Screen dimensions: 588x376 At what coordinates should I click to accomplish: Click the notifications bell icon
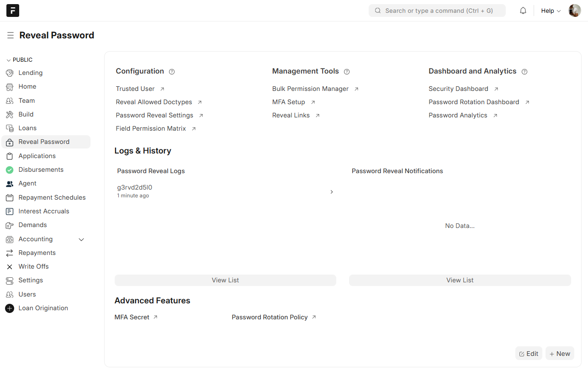(x=523, y=11)
